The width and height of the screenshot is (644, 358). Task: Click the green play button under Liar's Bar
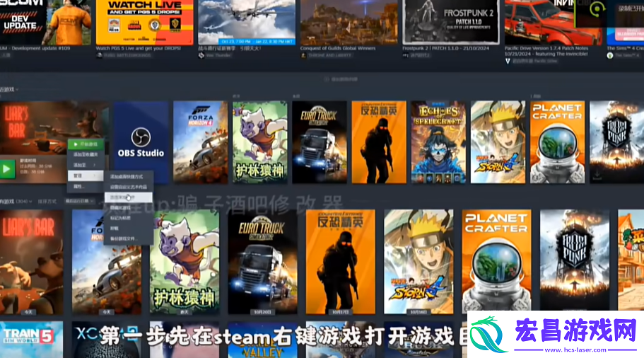7,169
